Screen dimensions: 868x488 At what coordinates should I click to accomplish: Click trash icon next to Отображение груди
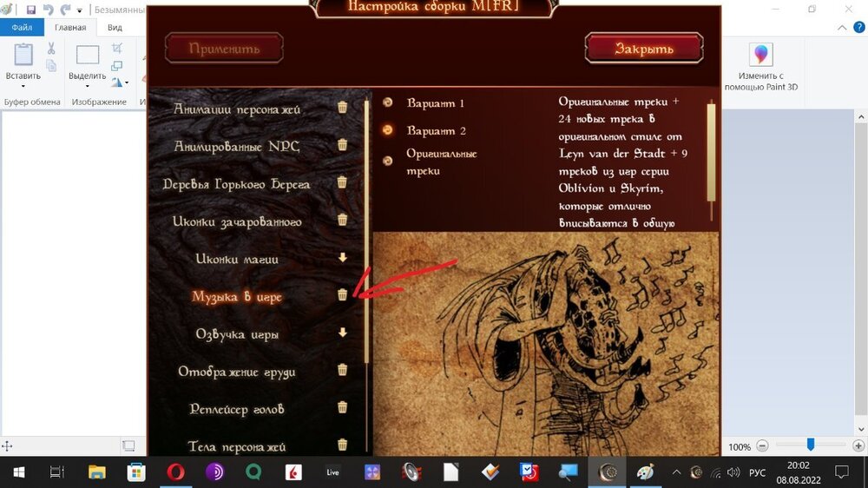pos(342,370)
